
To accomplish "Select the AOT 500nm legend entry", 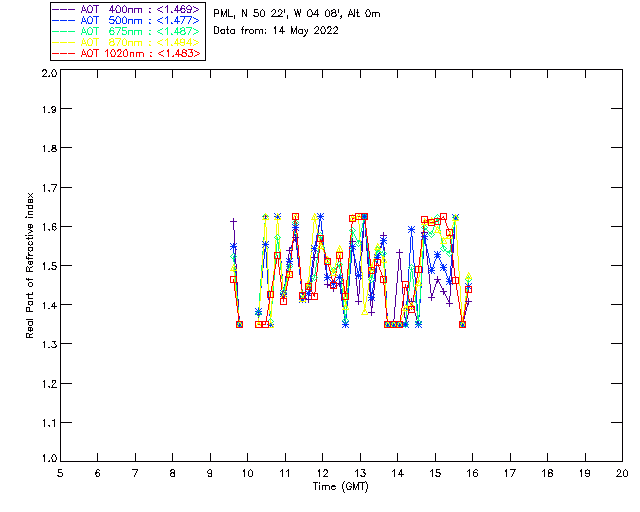I will pos(126,20).
